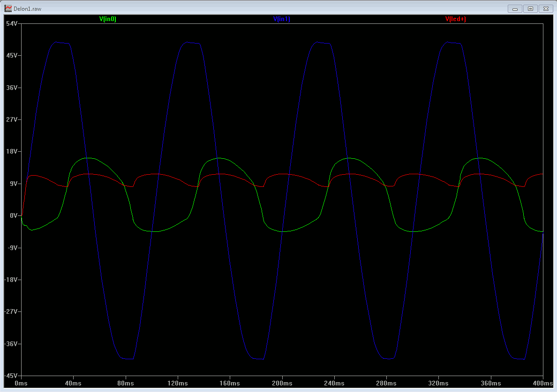Screen dimensions: 557x392
Task: Click the LTspice waveform icon in title bar
Action: point(8,8)
